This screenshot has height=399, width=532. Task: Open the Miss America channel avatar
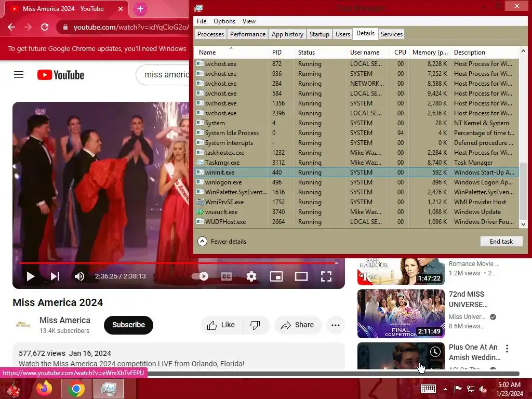point(23,325)
